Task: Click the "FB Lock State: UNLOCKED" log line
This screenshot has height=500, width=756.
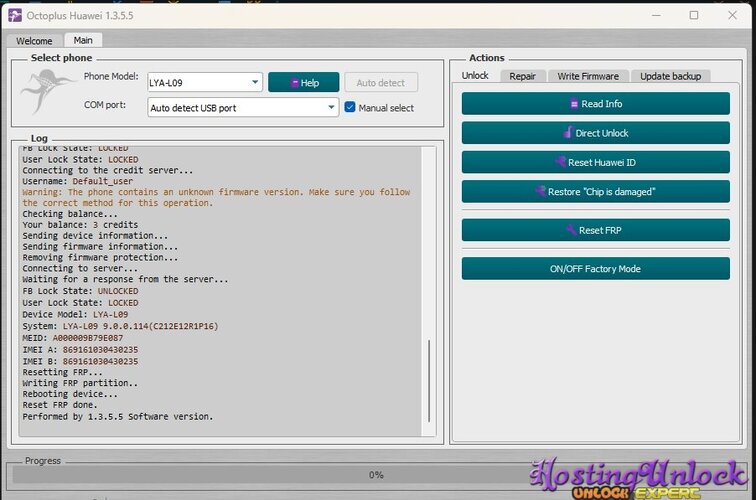Action: [x=80, y=291]
